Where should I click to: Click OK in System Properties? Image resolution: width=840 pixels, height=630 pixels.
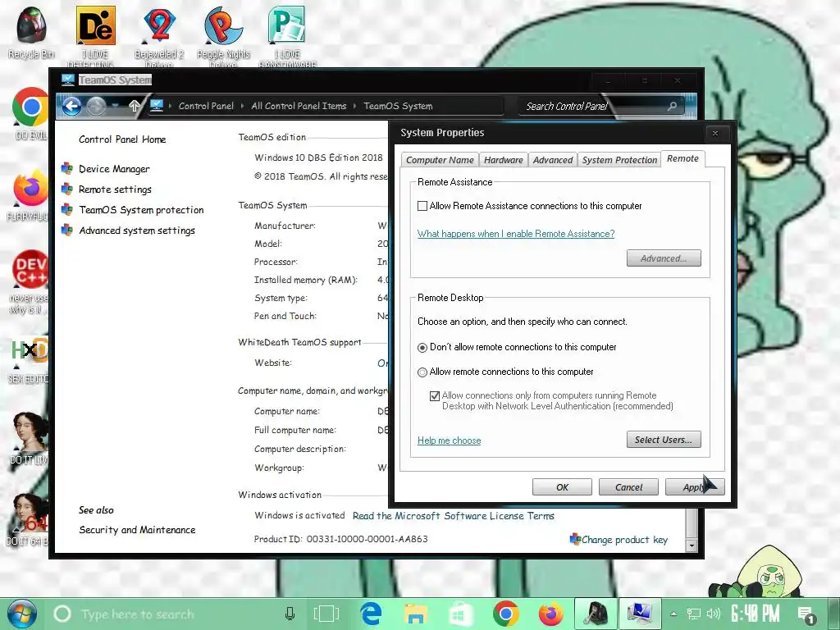562,487
